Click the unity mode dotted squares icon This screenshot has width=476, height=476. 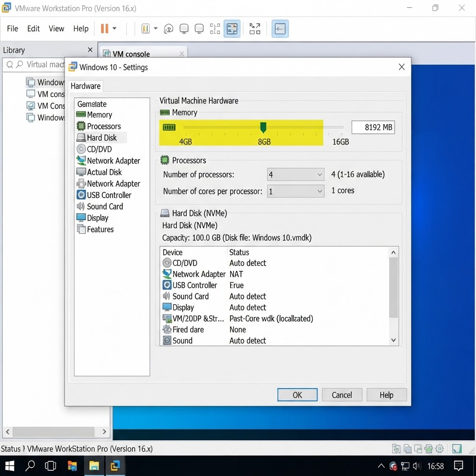point(215,29)
